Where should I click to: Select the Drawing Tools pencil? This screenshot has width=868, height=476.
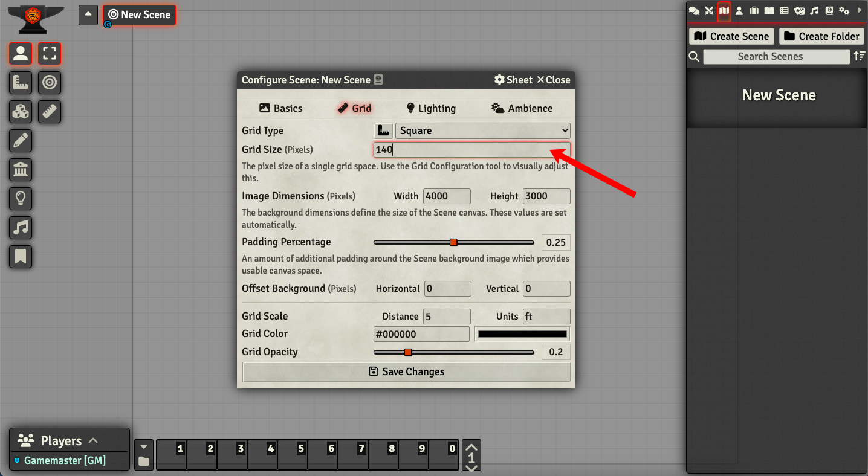pos(21,141)
